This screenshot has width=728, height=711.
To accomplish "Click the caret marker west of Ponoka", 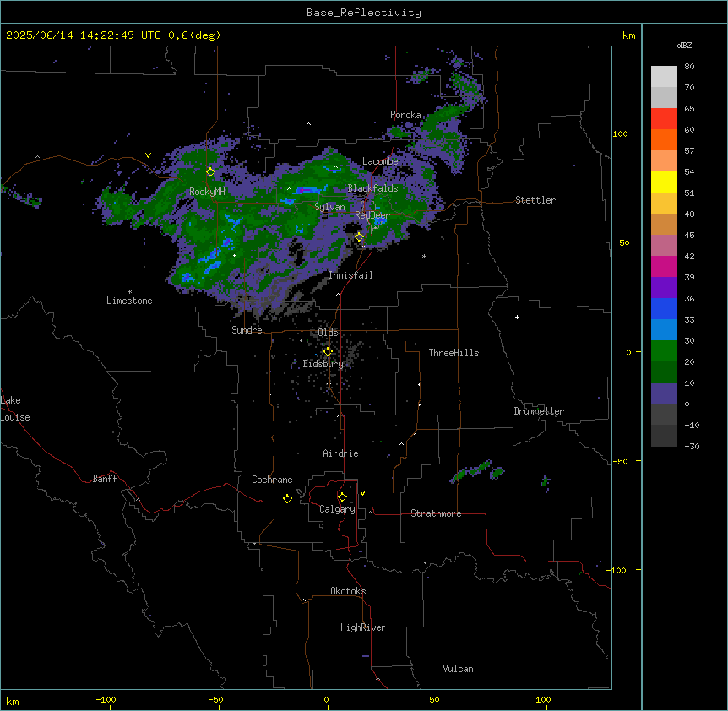I will [308, 124].
